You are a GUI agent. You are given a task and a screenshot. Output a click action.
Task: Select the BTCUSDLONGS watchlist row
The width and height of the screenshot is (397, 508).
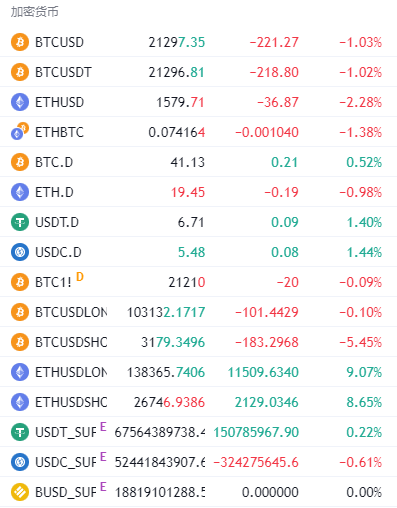[x=198, y=312]
